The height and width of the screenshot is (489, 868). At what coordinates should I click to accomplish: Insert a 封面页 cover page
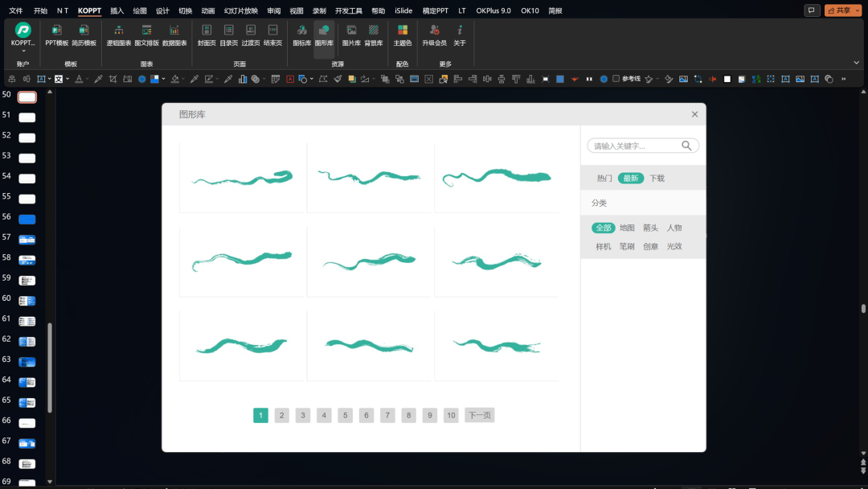click(x=207, y=35)
